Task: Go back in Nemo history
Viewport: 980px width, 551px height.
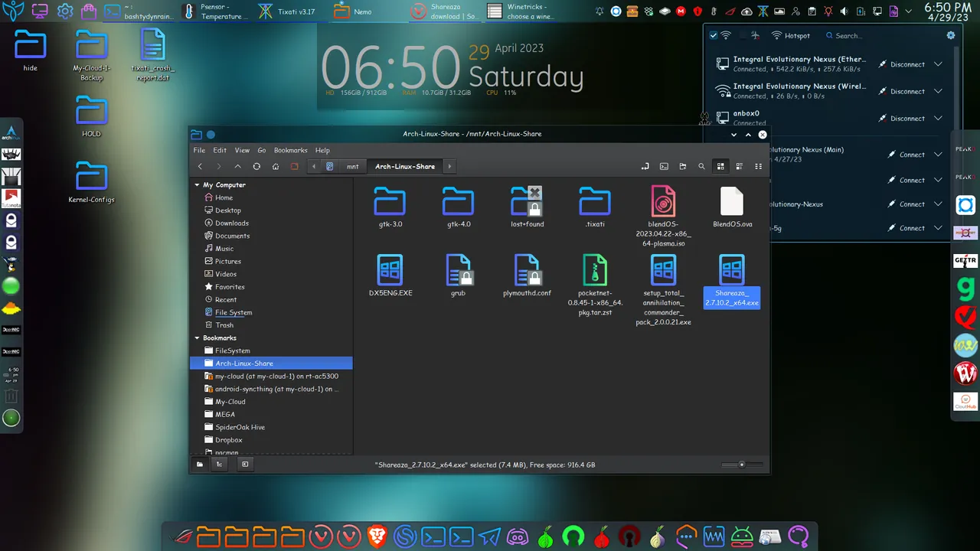Action: click(x=200, y=166)
